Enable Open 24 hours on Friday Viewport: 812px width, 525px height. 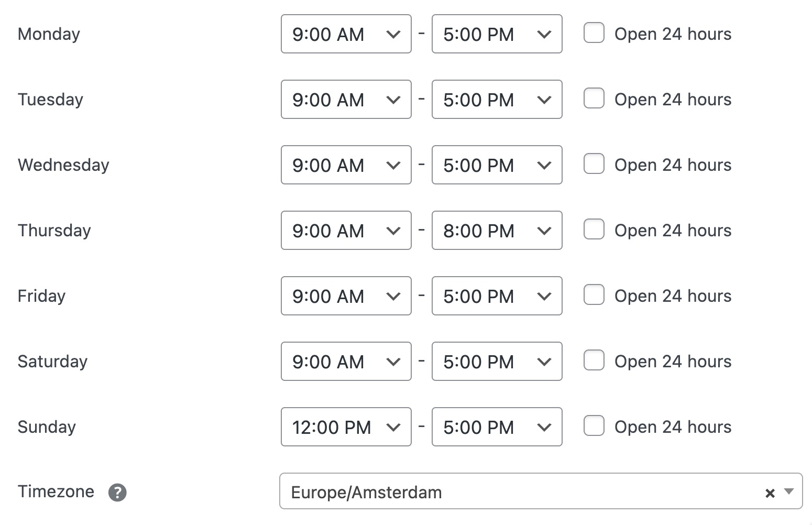594,295
